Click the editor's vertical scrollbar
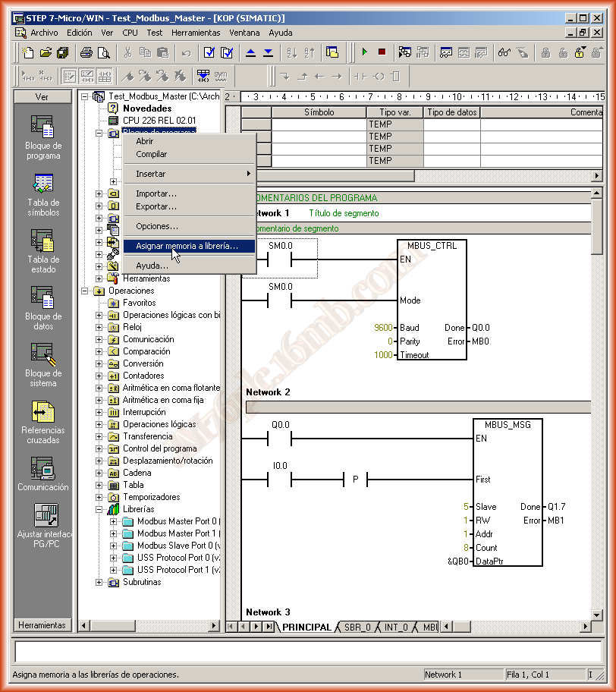This screenshot has width=616, height=692. pyautogui.click(x=596, y=417)
